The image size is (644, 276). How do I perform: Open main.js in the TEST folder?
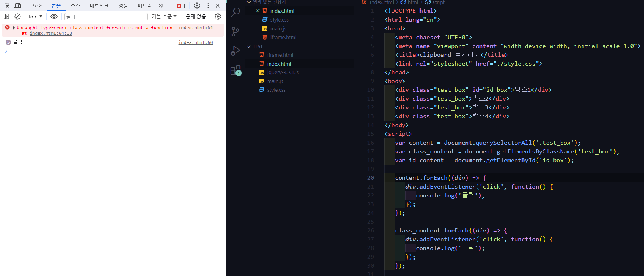click(x=275, y=81)
